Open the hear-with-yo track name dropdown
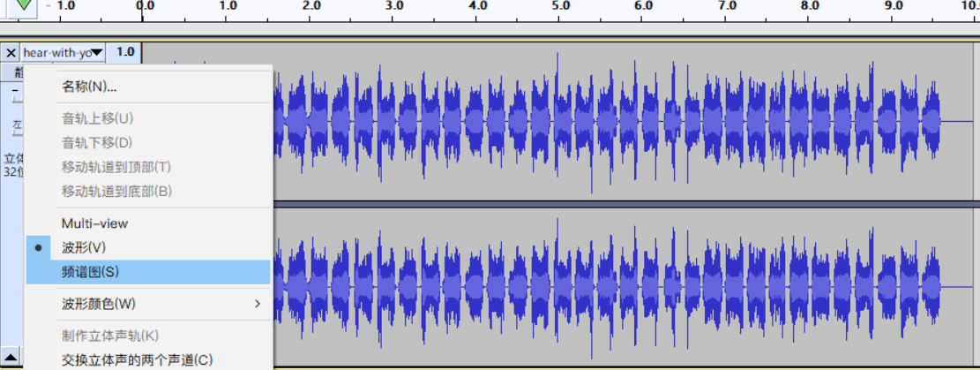 (64, 53)
